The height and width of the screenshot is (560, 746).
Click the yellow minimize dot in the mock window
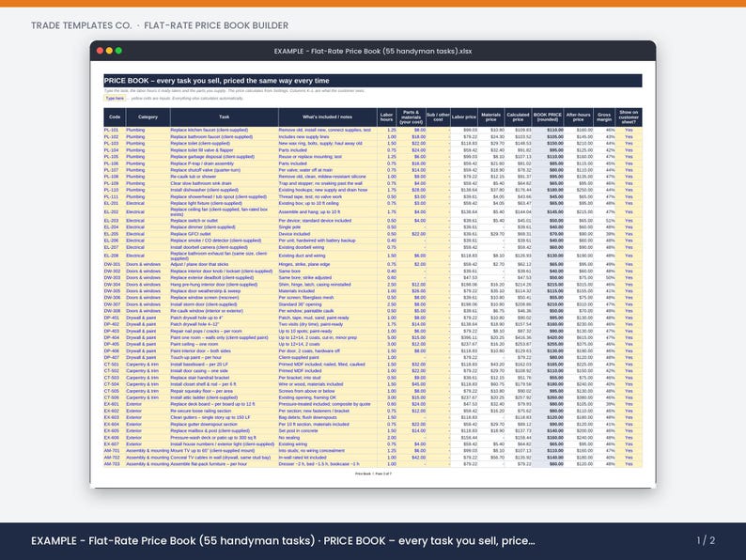109,51
